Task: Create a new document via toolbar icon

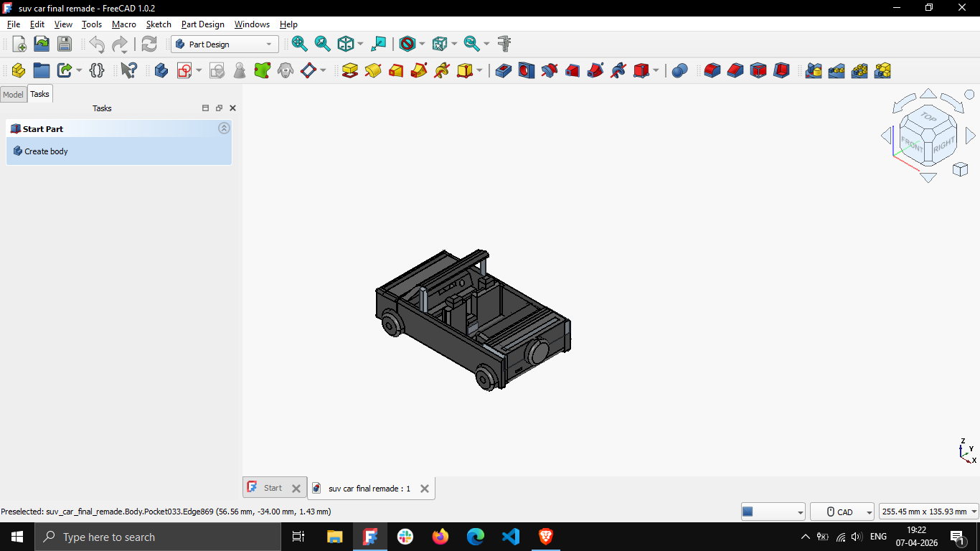Action: tap(19, 44)
